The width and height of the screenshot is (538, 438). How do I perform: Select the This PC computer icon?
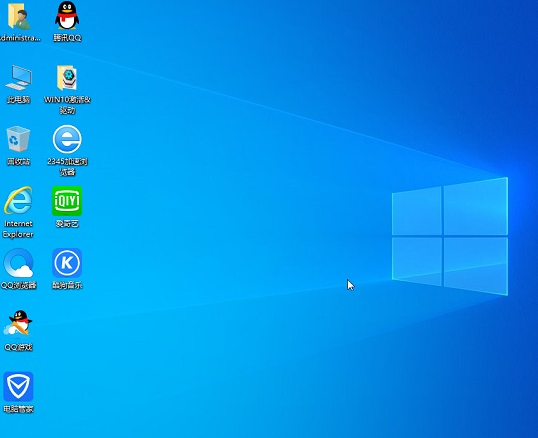tap(19, 78)
